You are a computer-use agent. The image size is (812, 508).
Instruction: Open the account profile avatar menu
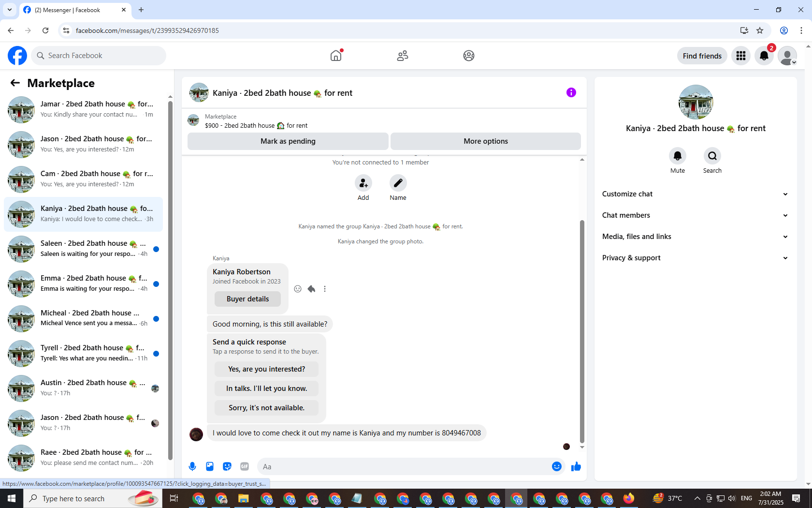point(787,56)
